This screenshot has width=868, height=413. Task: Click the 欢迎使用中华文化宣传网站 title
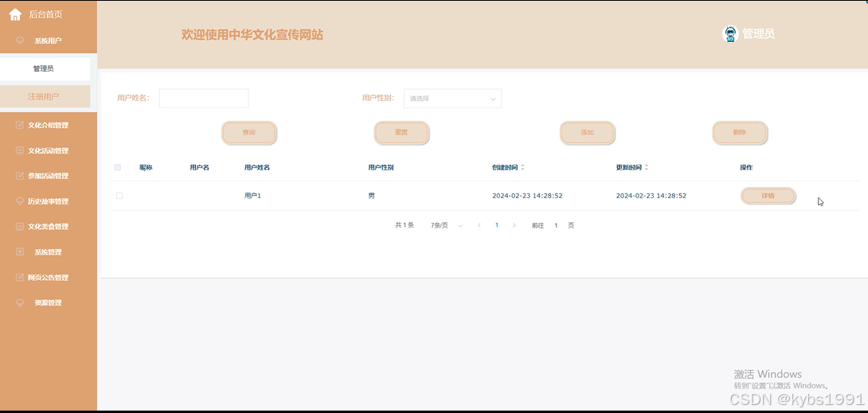(x=252, y=34)
